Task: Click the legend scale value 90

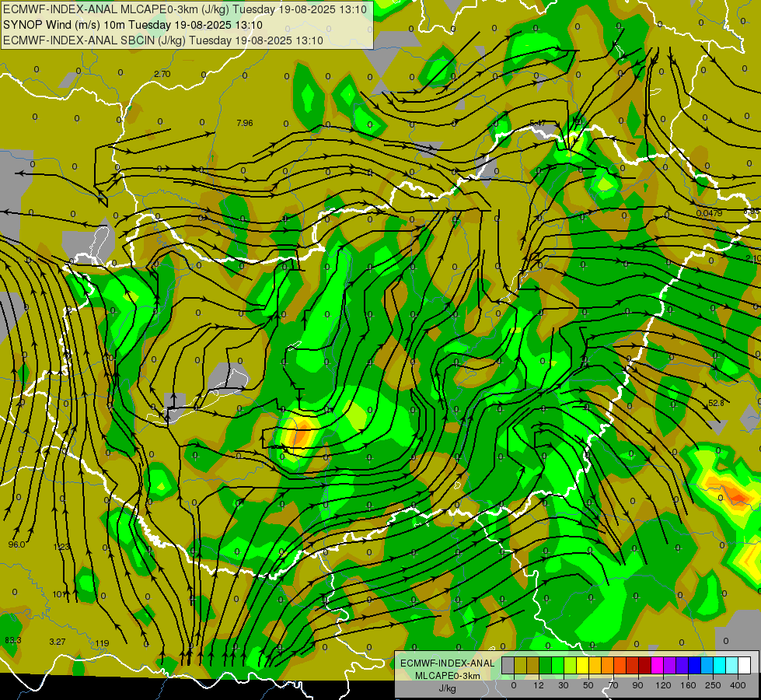Action: tap(637, 685)
